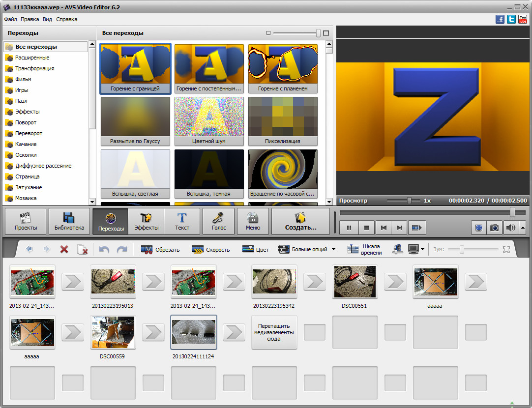Delete the selected item with the red X
This screenshot has width=532, height=408.
[64, 249]
